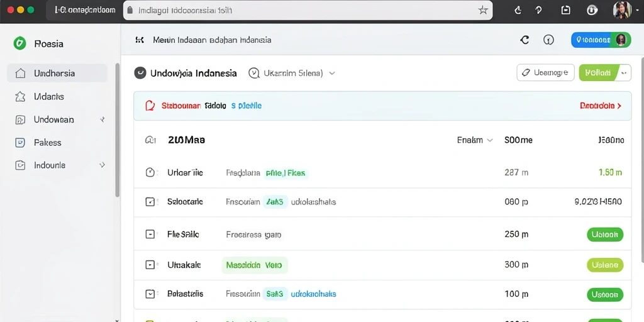Click the red alert icon beside Stabounan

150,106
